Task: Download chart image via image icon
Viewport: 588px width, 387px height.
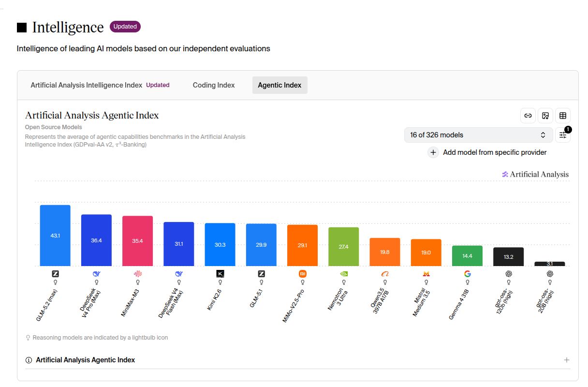Action: [x=545, y=116]
